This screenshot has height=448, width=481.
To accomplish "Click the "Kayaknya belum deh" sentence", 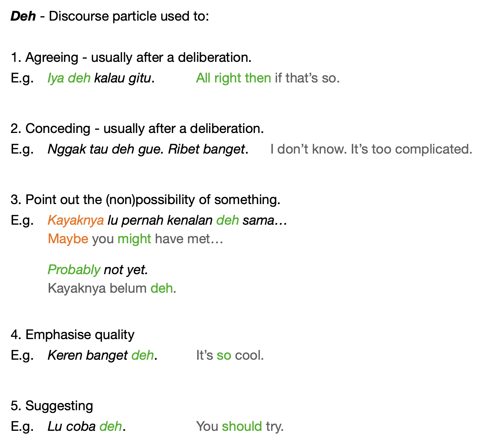I will coord(112,288).
